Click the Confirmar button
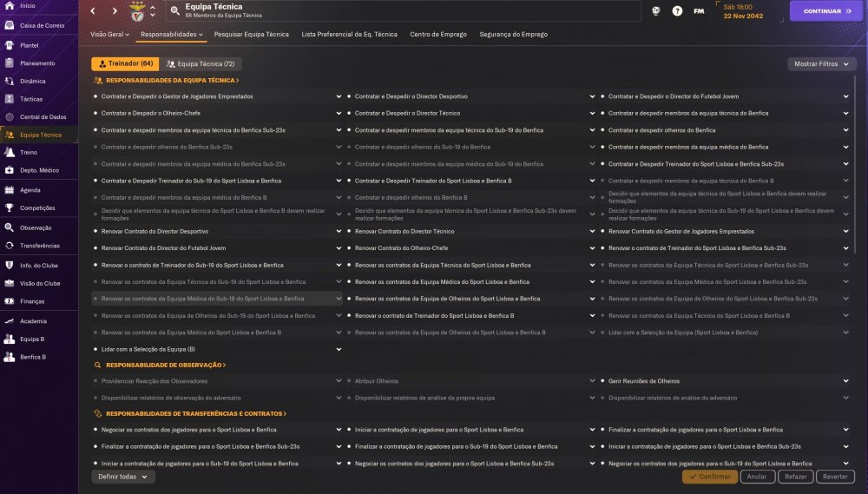Image resolution: width=868 pixels, height=494 pixels. pos(710,477)
